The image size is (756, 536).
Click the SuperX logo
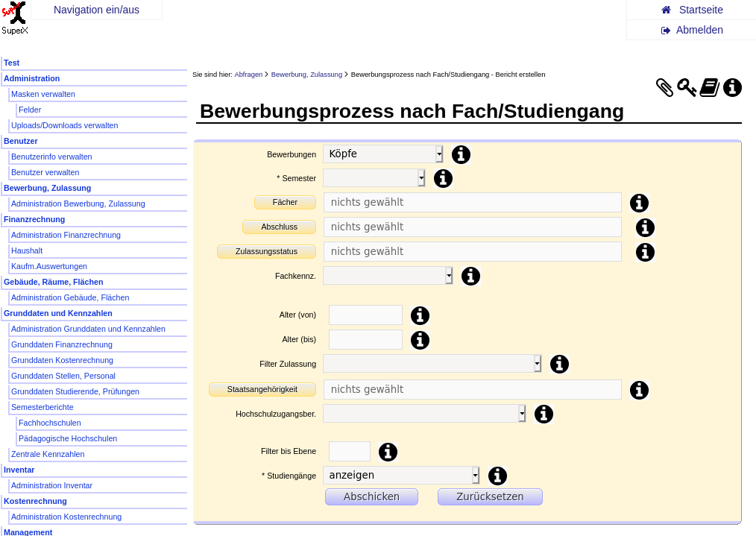14,19
